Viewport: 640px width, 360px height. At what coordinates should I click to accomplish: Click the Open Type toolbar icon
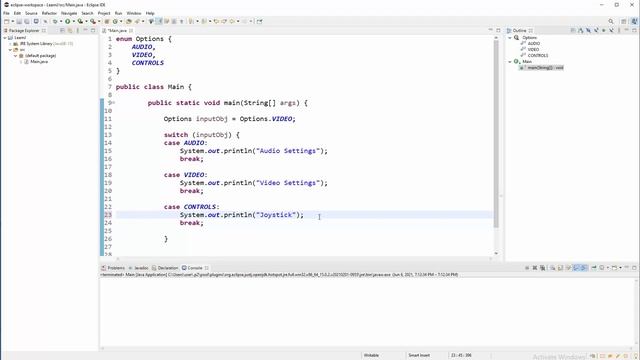128,21
